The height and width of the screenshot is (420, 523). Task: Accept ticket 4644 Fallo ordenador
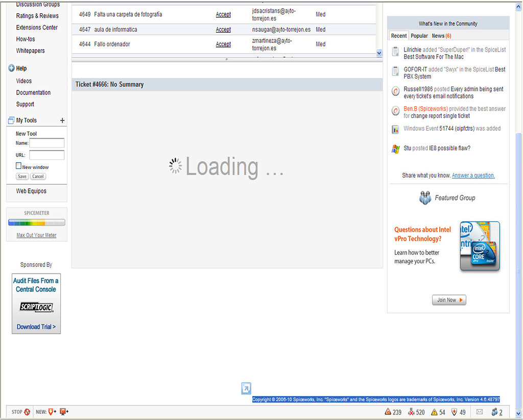click(223, 44)
